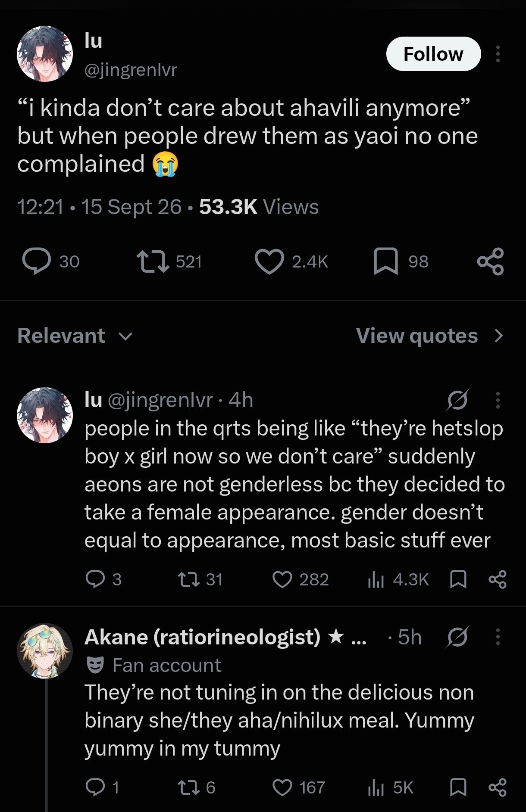
Task: Open more options on lu's reply
Action: pyautogui.click(x=498, y=400)
